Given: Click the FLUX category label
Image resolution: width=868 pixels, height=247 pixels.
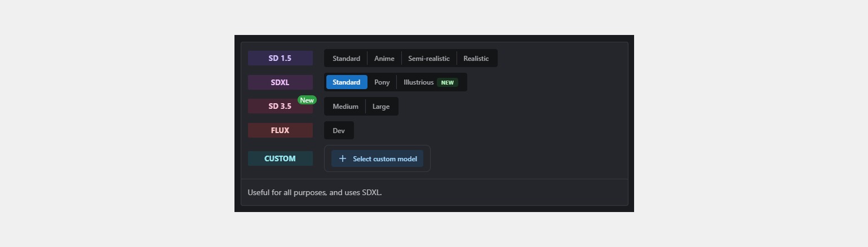Looking at the screenshot, I should pyautogui.click(x=280, y=130).
